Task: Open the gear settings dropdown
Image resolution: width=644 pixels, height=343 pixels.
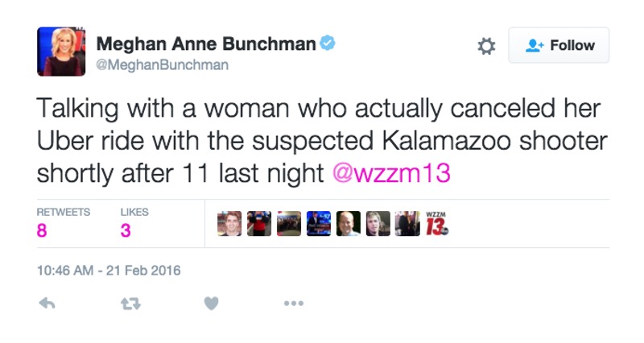Action: pyautogui.click(x=486, y=46)
